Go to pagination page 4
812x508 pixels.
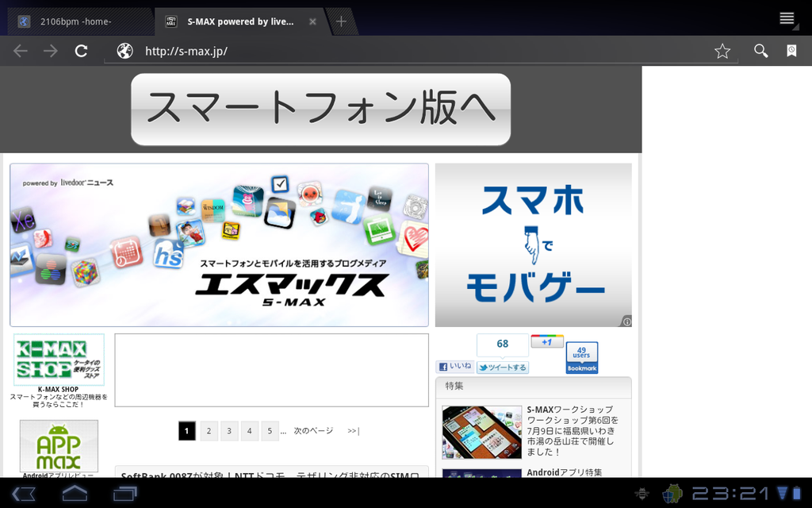coord(249,431)
